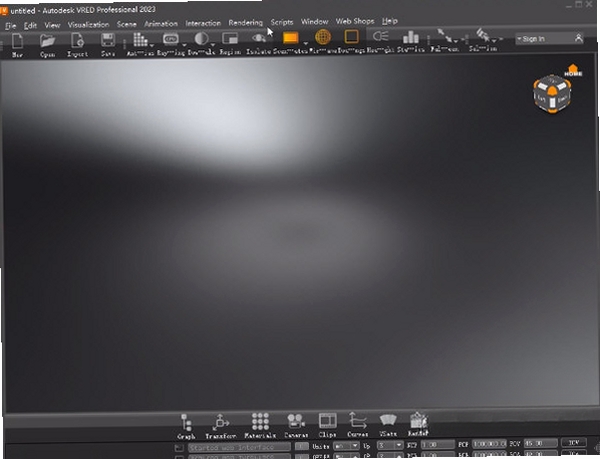Click the ViewCube navigation cube
Viewport: 600px width, 459px height.
tap(552, 94)
